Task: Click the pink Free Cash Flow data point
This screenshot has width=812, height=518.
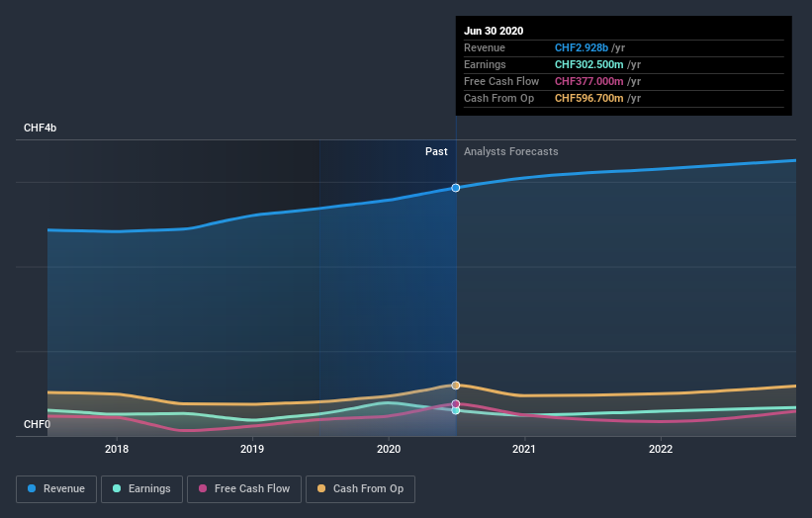Action: click(x=456, y=404)
